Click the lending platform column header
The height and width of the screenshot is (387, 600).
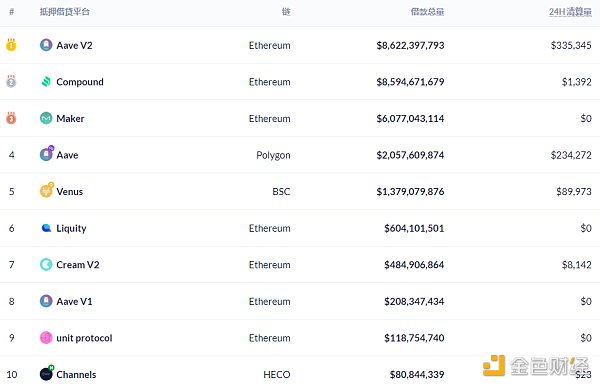pyautogui.click(x=65, y=12)
